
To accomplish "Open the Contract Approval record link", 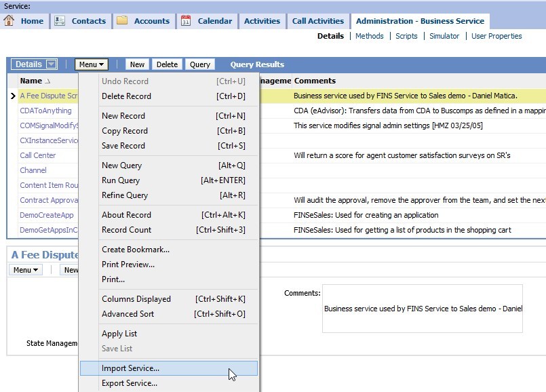I will click(x=49, y=200).
